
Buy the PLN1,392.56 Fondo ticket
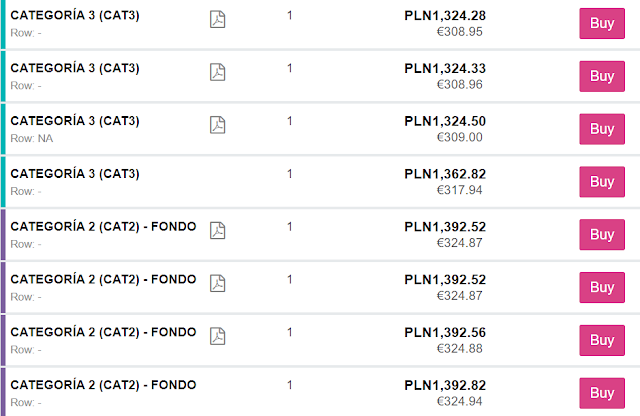pos(602,340)
